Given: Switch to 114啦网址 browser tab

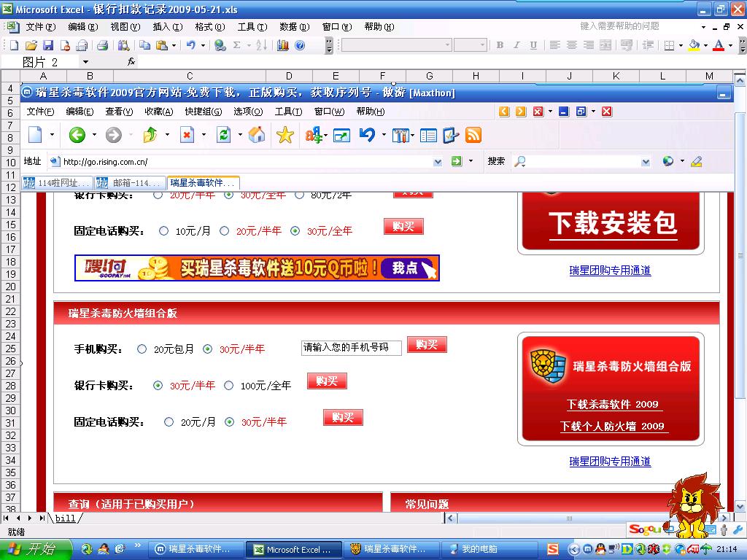Looking at the screenshot, I should pos(57,183).
